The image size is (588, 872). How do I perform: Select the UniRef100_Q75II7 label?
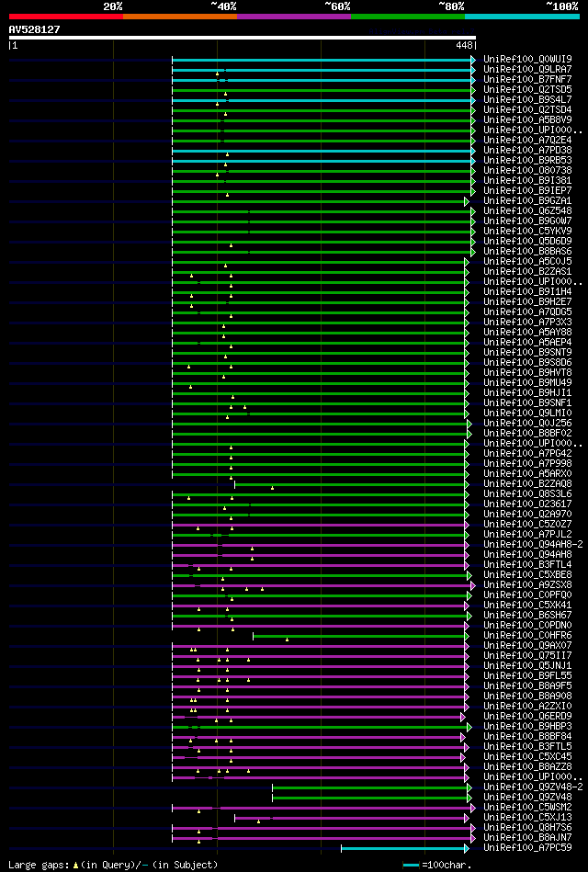point(528,656)
